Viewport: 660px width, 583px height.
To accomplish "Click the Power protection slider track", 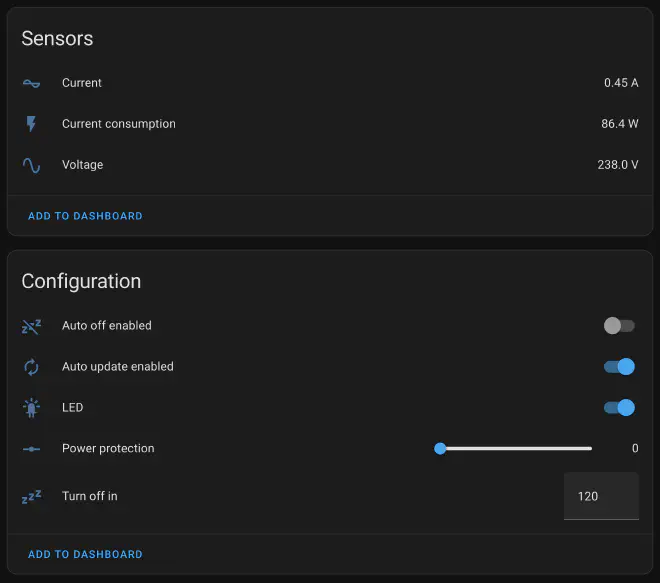I will click(516, 449).
